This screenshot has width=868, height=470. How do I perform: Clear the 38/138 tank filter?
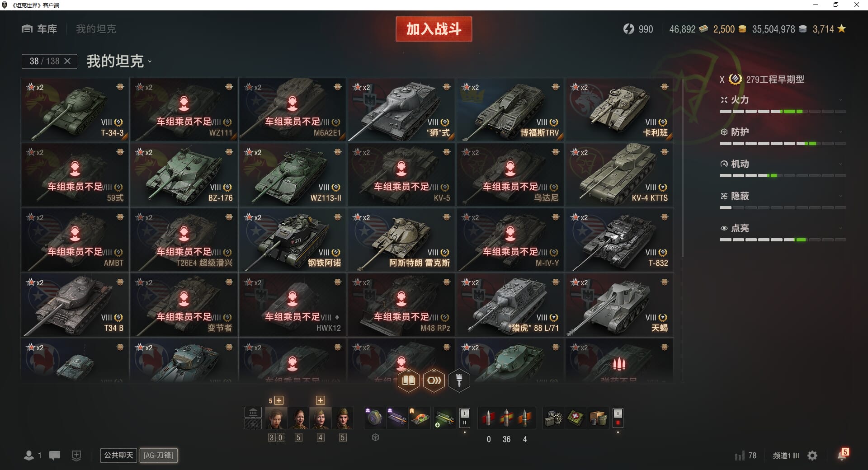click(67, 61)
